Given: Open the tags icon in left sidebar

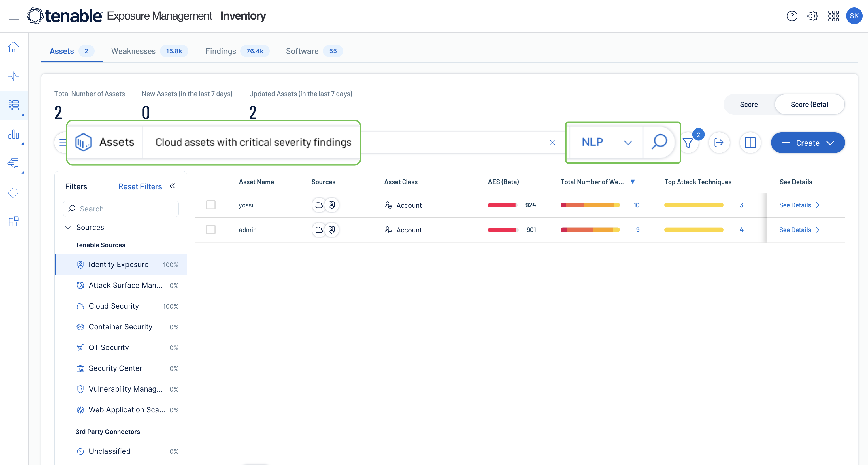Looking at the screenshot, I should (x=14, y=193).
